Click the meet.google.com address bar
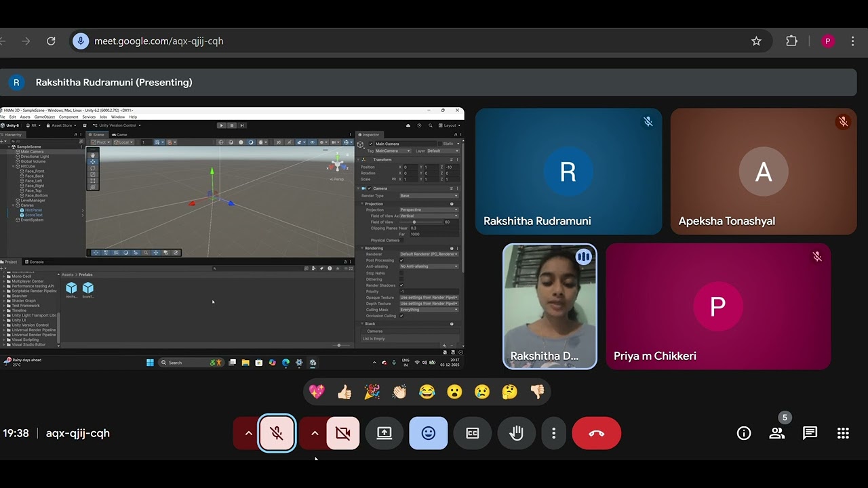 (420, 41)
